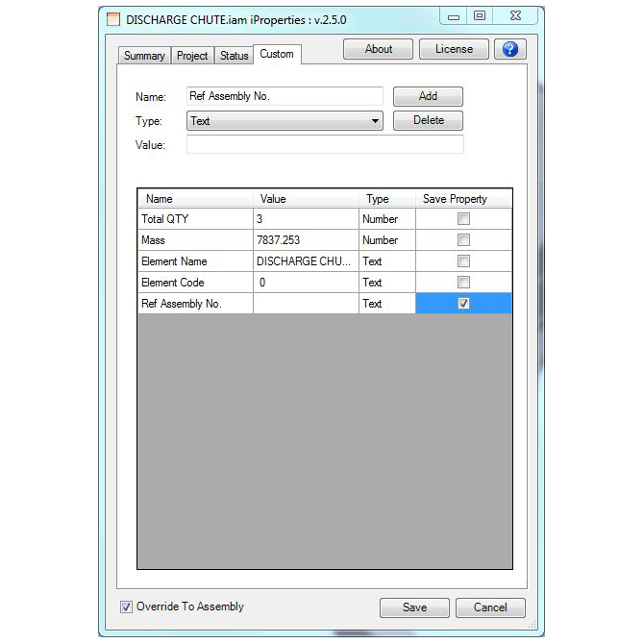Open the Type dropdown showing Text

click(285, 121)
